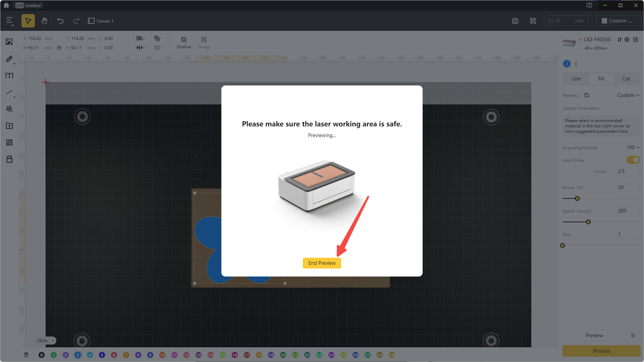Select the arrow selection tool

pos(28,21)
